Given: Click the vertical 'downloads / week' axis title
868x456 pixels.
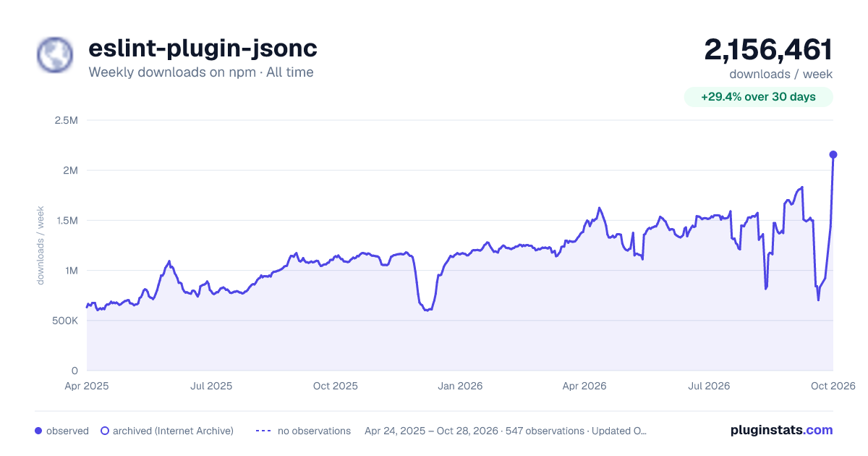Looking at the screenshot, I should coord(41,245).
